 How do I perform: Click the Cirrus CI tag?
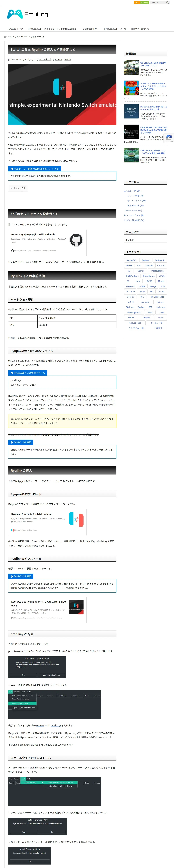(x=161, y=265)
